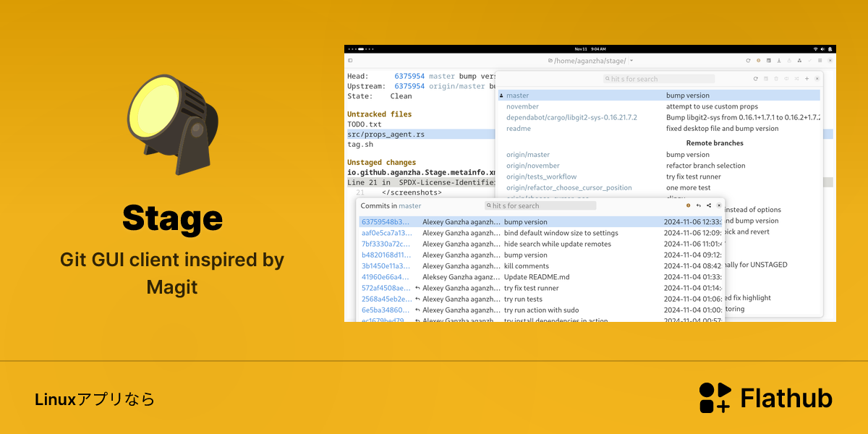Select the master local branch row
This screenshot has width=868, height=434.
659,95
